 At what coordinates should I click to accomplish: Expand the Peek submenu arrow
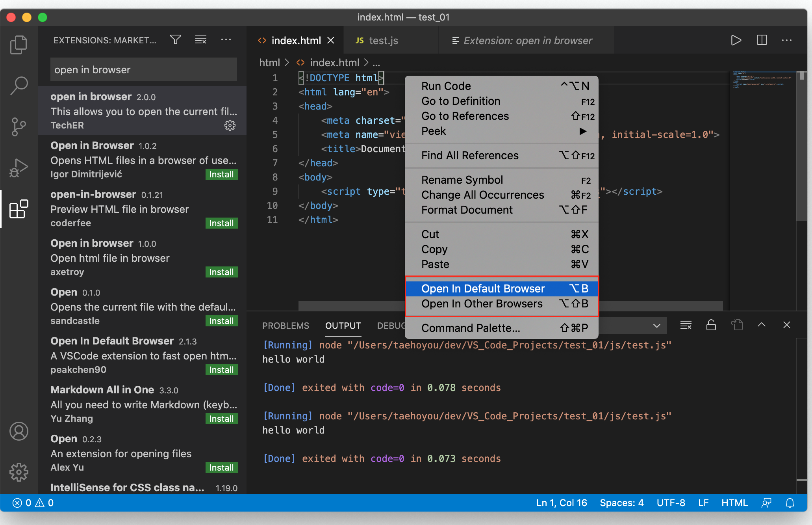click(x=583, y=131)
